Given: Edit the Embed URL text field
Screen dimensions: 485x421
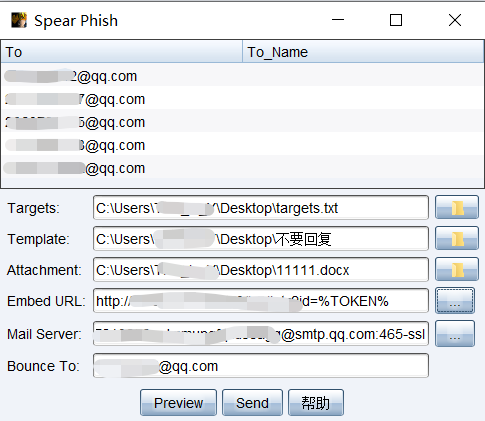Looking at the screenshot, I should pyautogui.click(x=261, y=301).
